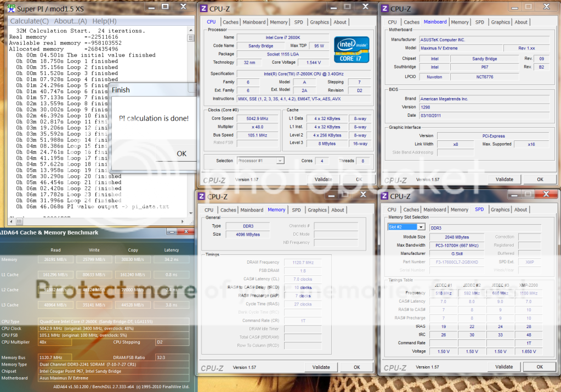
Task: Select the Graphics tab in the top-right CPU-Z window
Action: tap(500, 22)
